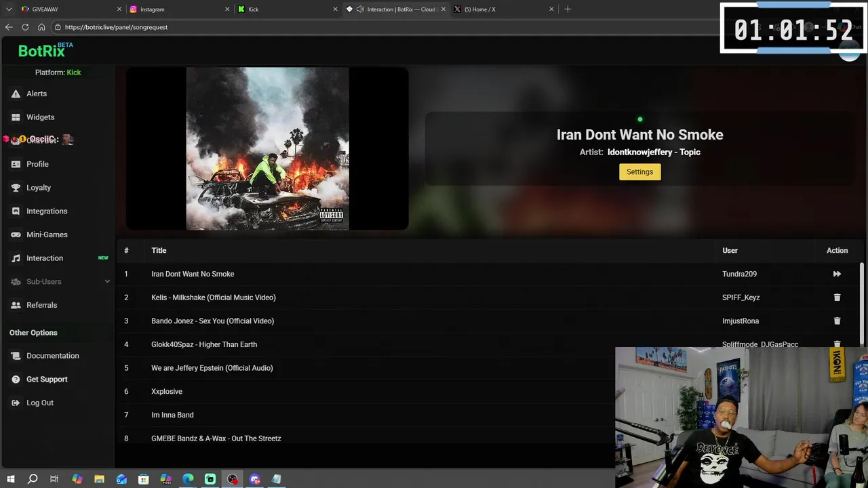Viewport: 868px width, 488px height.
Task: Click the user name ImjustRona
Action: pyautogui.click(x=741, y=321)
